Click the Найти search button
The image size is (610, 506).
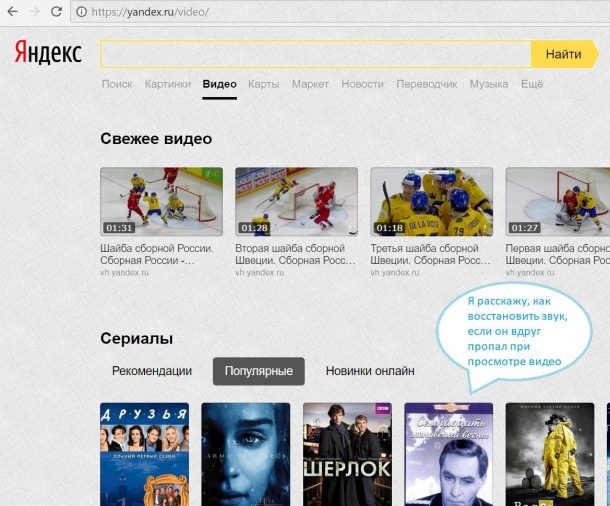tap(564, 54)
